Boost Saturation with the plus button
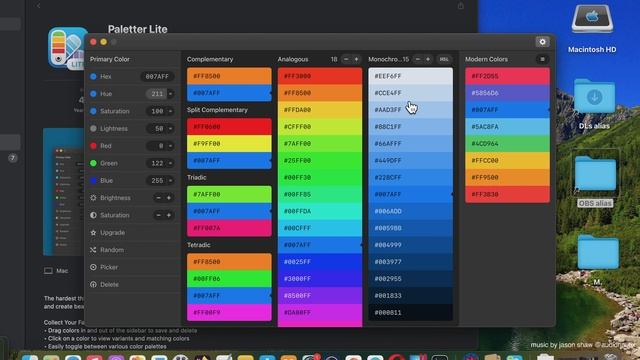640x360 pixels. click(x=169, y=215)
